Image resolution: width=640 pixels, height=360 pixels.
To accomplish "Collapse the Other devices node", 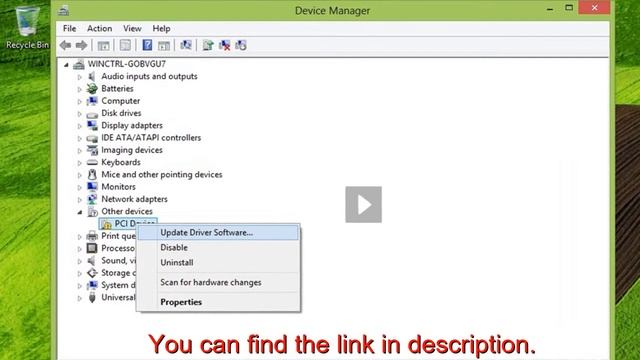I will click(x=80, y=212).
